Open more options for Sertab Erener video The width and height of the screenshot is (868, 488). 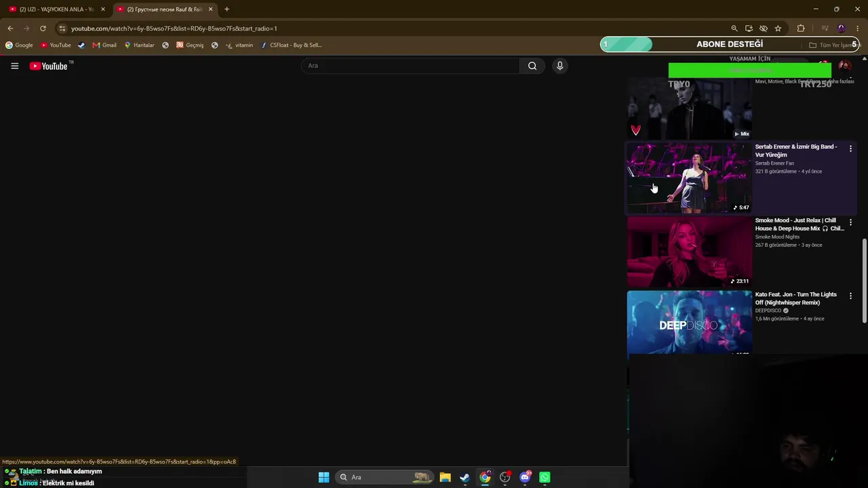[x=850, y=148]
